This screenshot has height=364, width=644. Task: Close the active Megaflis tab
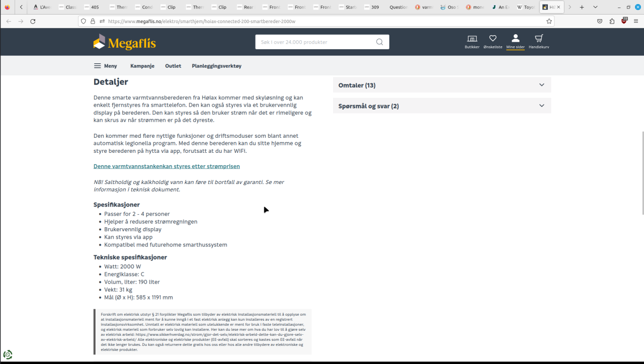[558, 7]
